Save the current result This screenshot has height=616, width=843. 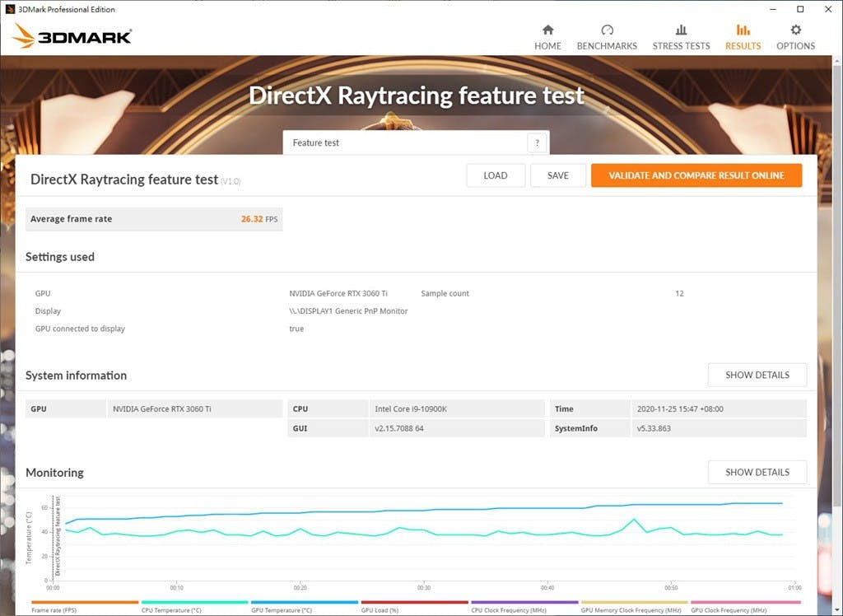pyautogui.click(x=557, y=175)
